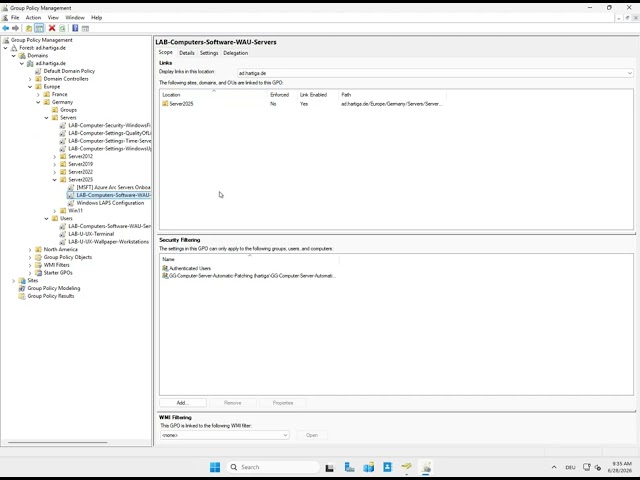Select the Starter GPOs node

pos(58,273)
